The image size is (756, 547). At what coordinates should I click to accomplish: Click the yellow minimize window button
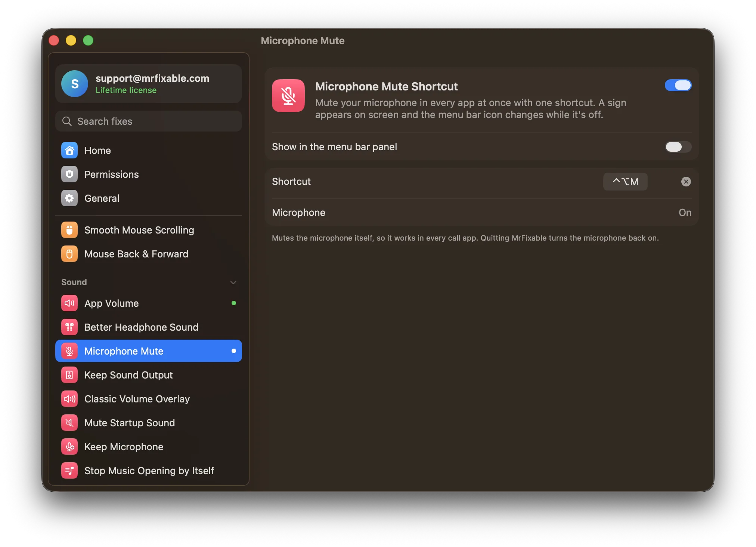pyautogui.click(x=71, y=40)
